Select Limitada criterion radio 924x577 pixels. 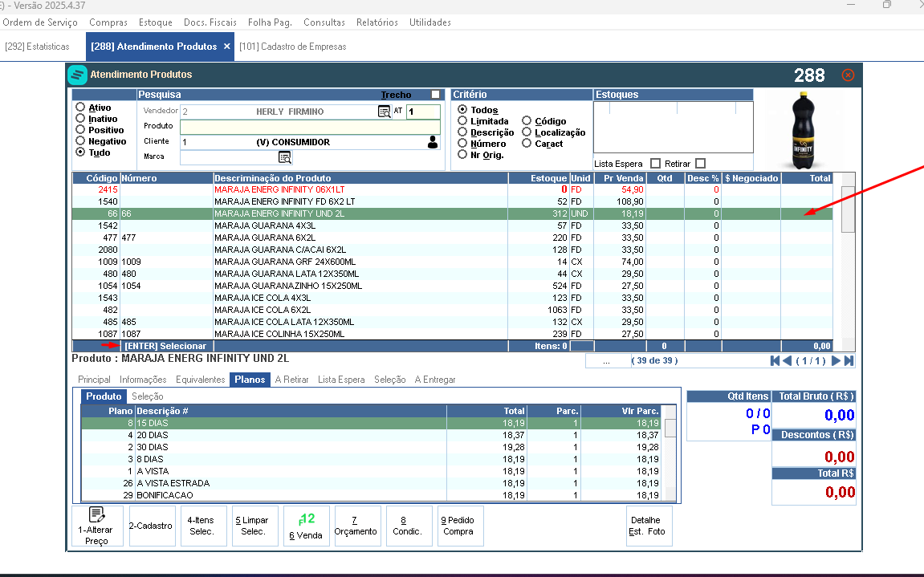pyautogui.click(x=462, y=121)
